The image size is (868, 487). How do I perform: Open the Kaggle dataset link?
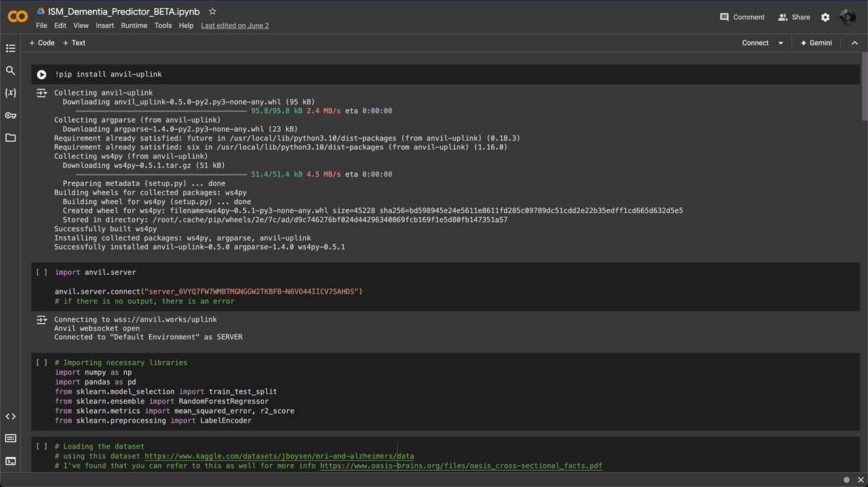279,456
